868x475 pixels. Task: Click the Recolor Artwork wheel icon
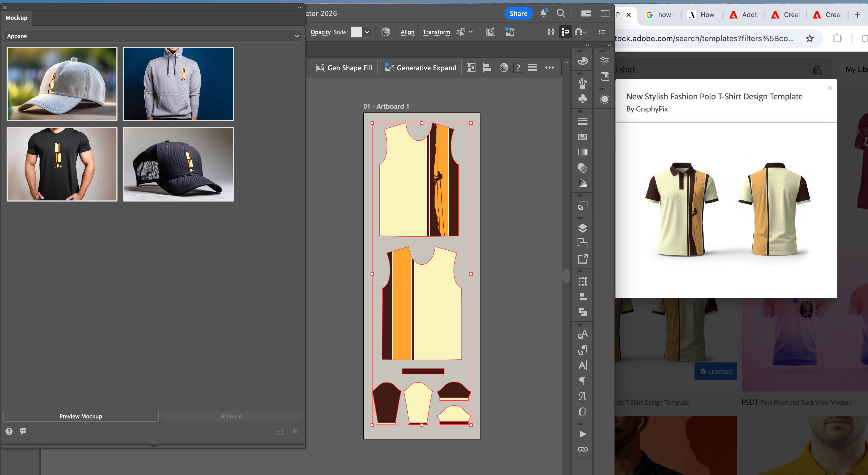coord(386,32)
